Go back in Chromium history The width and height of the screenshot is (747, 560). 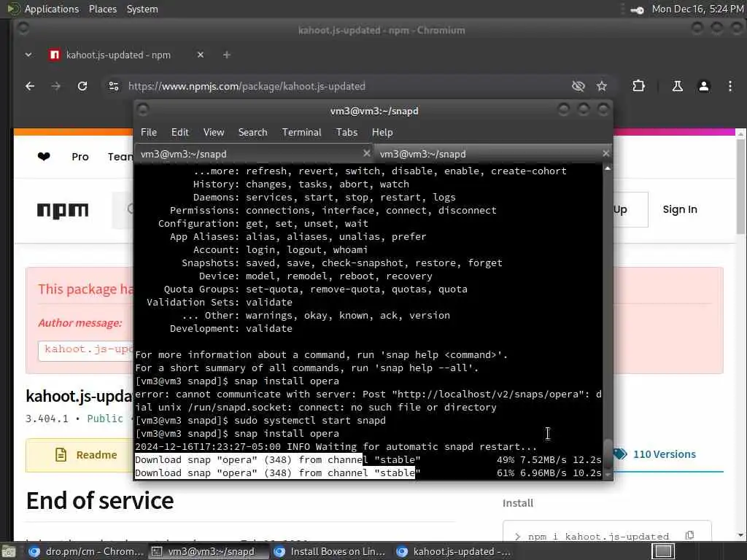(30, 86)
